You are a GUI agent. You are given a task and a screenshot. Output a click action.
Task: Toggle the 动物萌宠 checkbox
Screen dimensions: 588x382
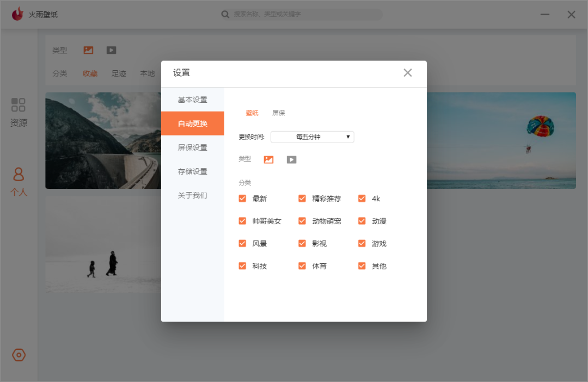302,221
